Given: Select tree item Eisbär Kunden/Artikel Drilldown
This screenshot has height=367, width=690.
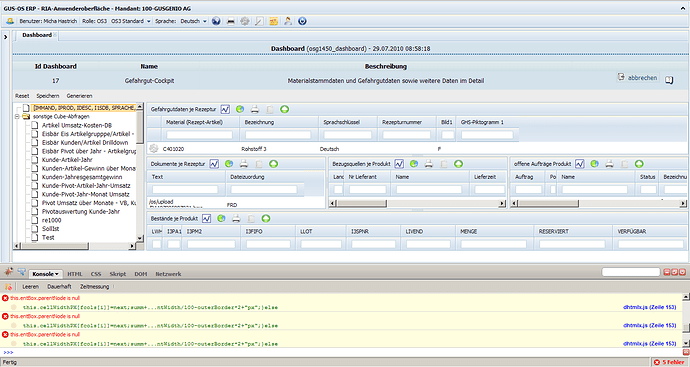Looking at the screenshot, I should (85, 143).
